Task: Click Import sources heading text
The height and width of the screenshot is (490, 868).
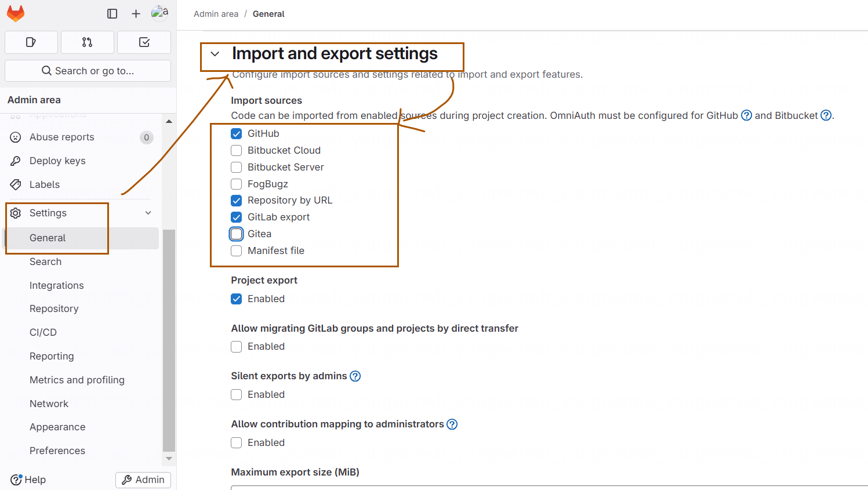Action: click(x=266, y=101)
